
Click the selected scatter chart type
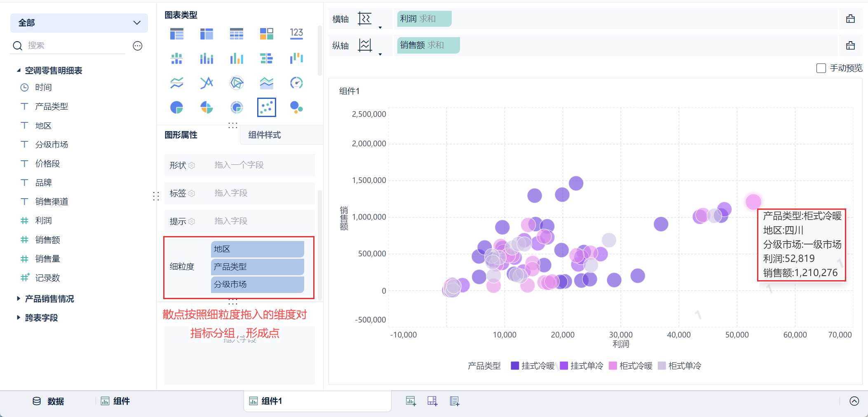(267, 108)
